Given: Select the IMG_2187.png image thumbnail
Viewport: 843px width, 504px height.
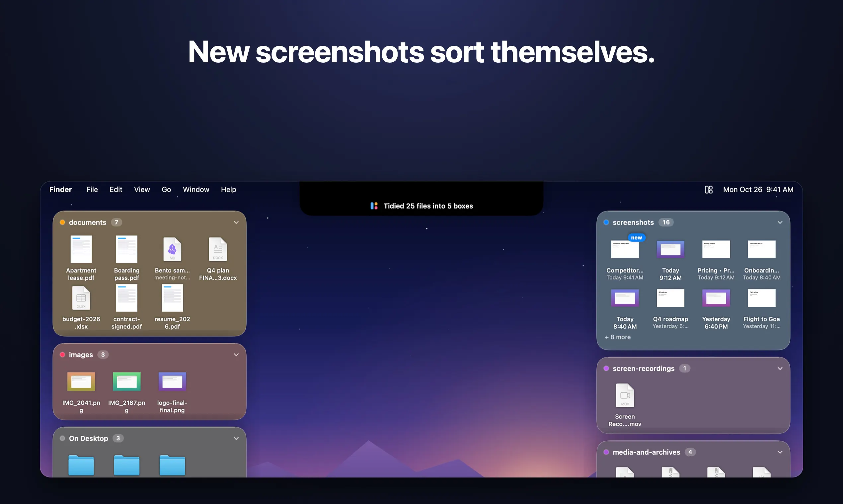Looking at the screenshot, I should 126,381.
